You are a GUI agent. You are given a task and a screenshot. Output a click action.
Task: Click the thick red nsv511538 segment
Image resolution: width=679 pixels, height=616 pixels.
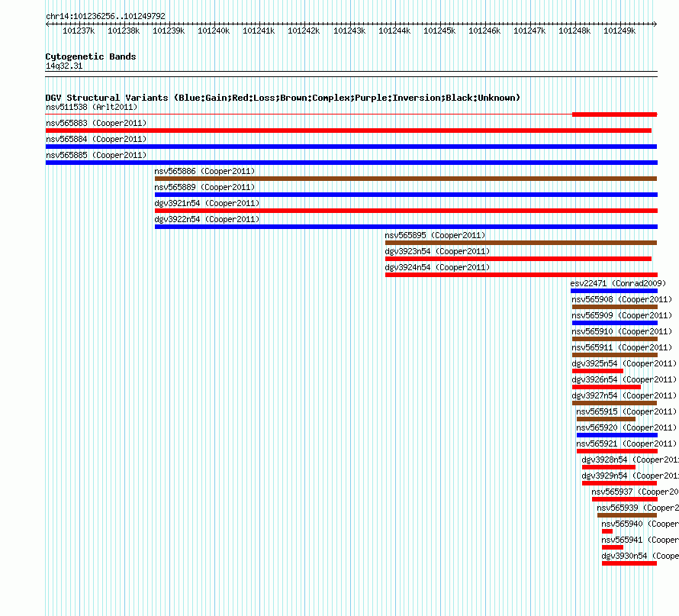coord(614,114)
